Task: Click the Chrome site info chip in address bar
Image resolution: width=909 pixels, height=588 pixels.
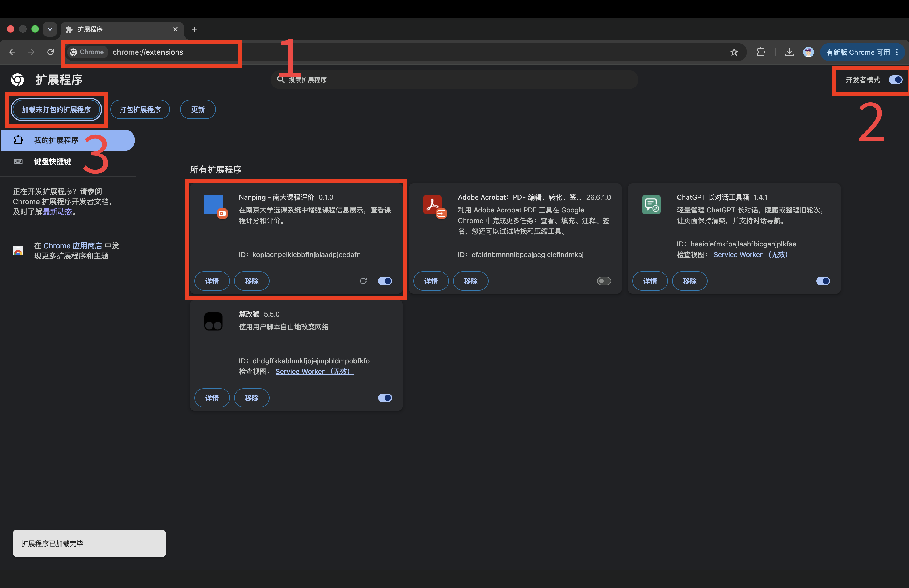Action: [x=87, y=52]
